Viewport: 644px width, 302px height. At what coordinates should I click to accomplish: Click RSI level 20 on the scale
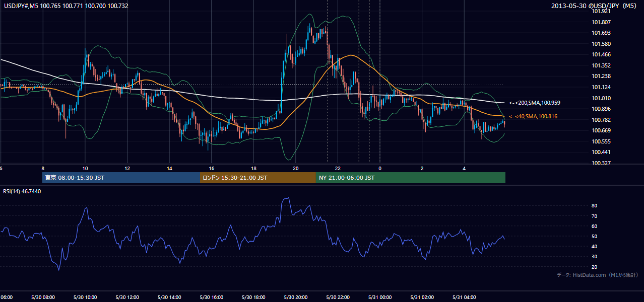pos(594,267)
